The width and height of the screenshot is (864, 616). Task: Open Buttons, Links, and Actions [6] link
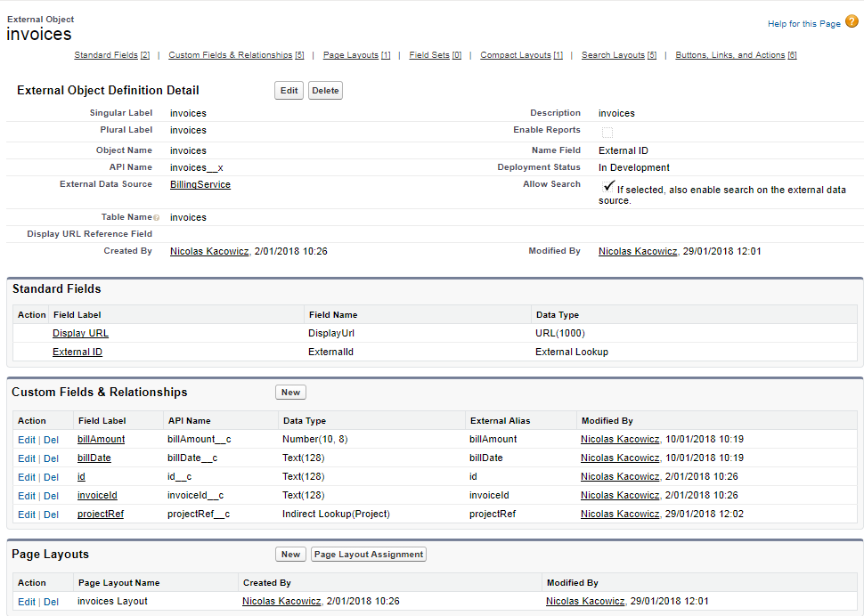click(736, 55)
